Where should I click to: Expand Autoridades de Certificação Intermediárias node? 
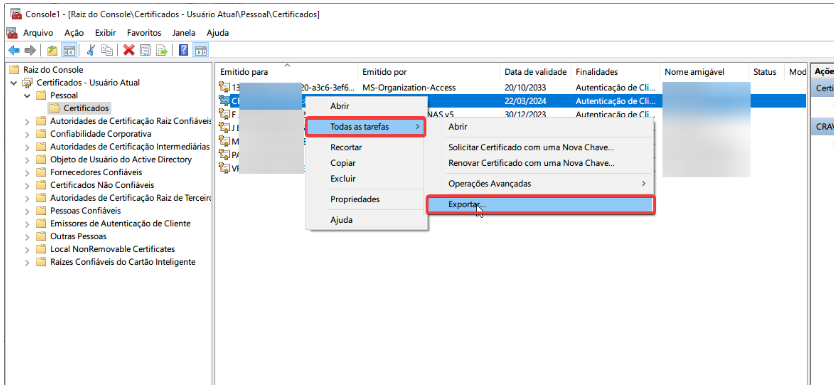coord(27,147)
